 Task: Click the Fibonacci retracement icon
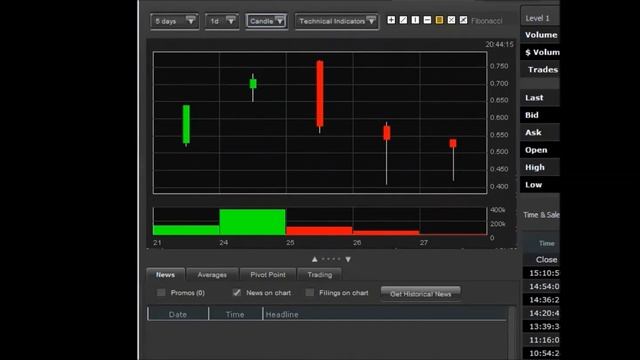coord(463,20)
